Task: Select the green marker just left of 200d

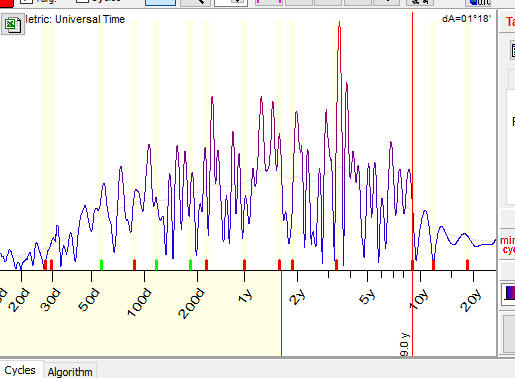Action: click(190, 265)
